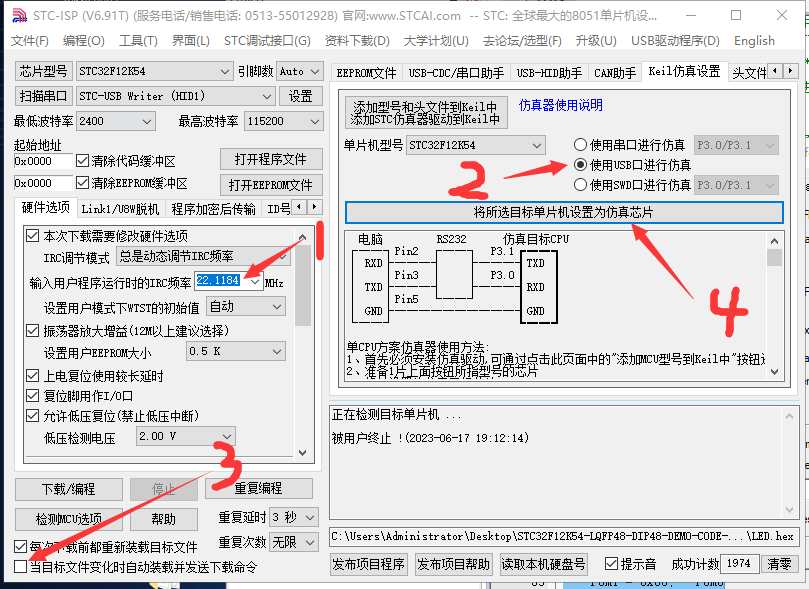Open the 重复延时 3 秒 dropdown
The width and height of the screenshot is (809, 589).
[x=294, y=517]
